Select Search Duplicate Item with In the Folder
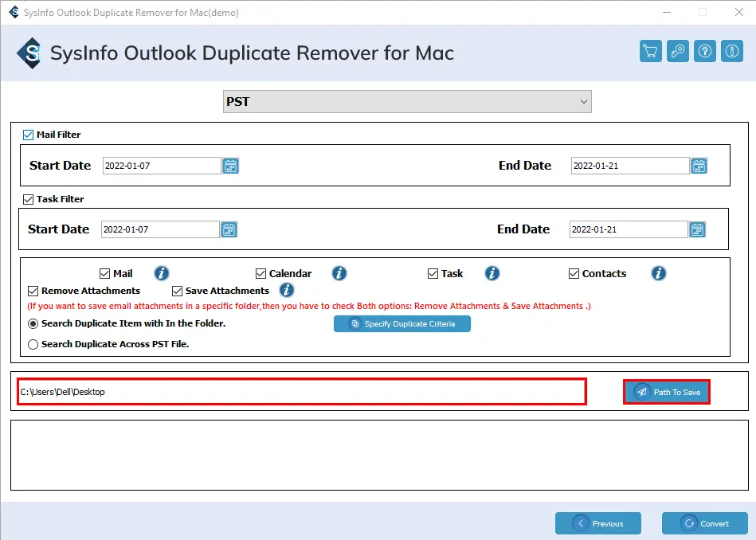This screenshot has height=540, width=756. point(33,323)
